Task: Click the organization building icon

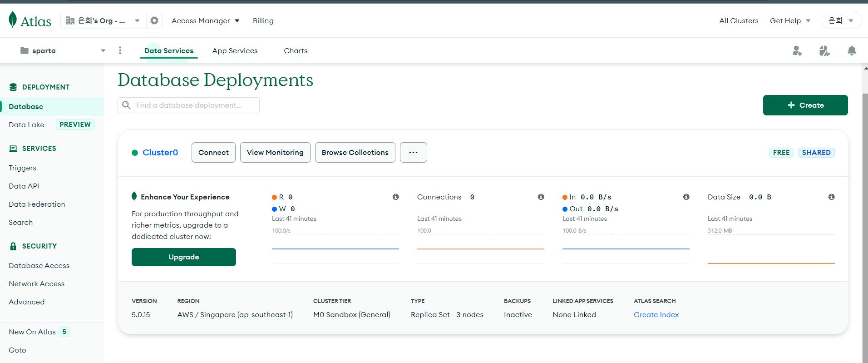Action: tap(70, 20)
